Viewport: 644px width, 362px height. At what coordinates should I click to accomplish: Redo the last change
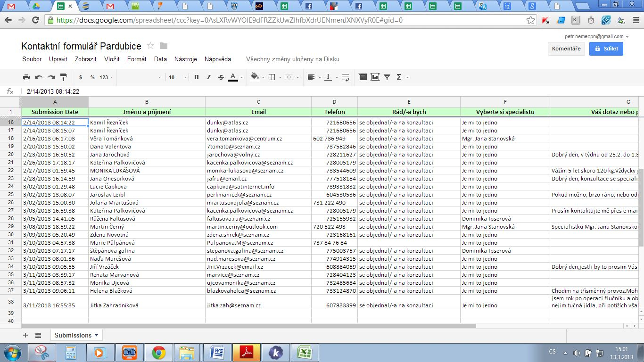(x=51, y=77)
